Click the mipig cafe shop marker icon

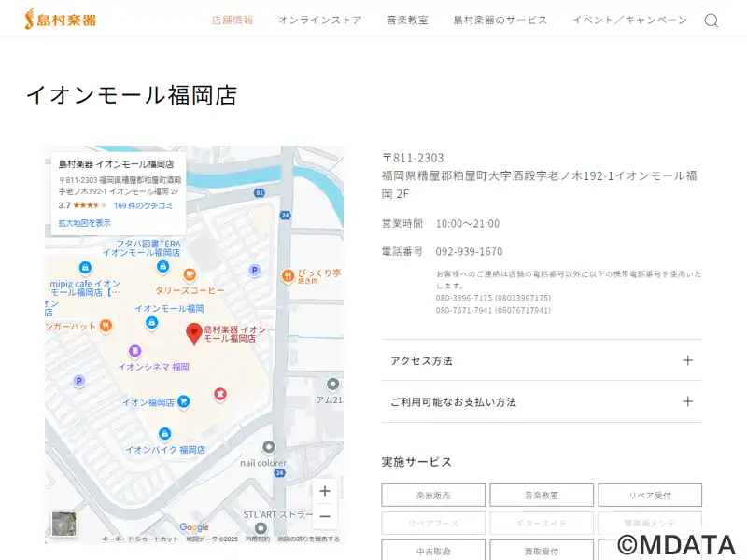[x=85, y=268]
